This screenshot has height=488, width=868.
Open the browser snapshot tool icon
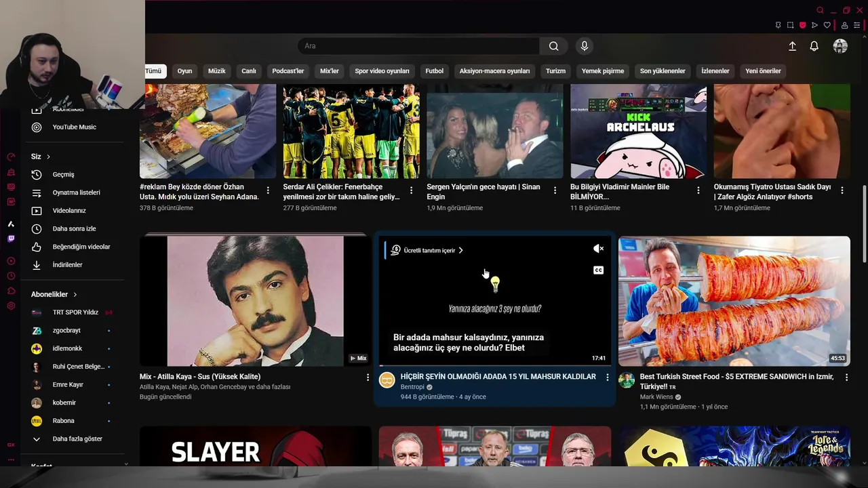point(790,25)
